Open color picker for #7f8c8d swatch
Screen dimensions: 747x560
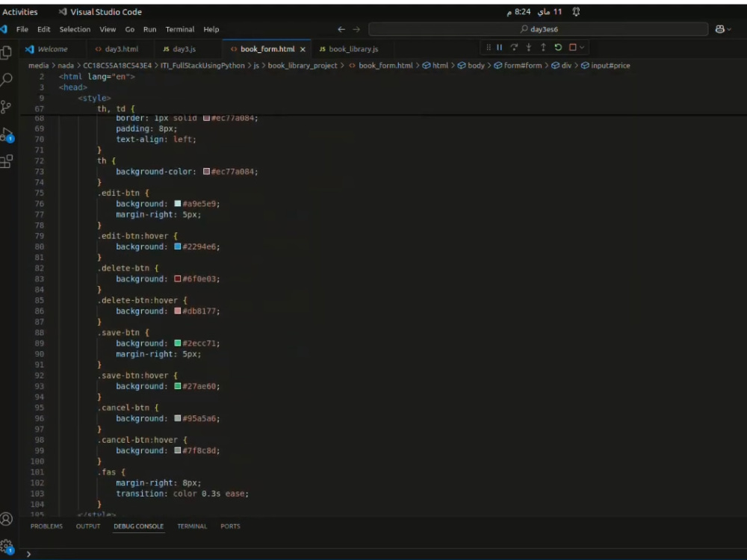(x=178, y=450)
